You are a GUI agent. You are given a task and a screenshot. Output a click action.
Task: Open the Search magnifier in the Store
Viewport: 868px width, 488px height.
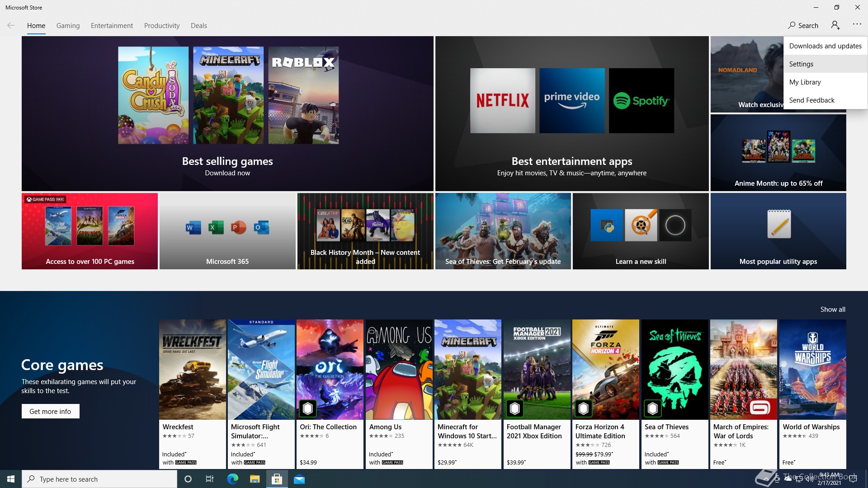coord(803,25)
